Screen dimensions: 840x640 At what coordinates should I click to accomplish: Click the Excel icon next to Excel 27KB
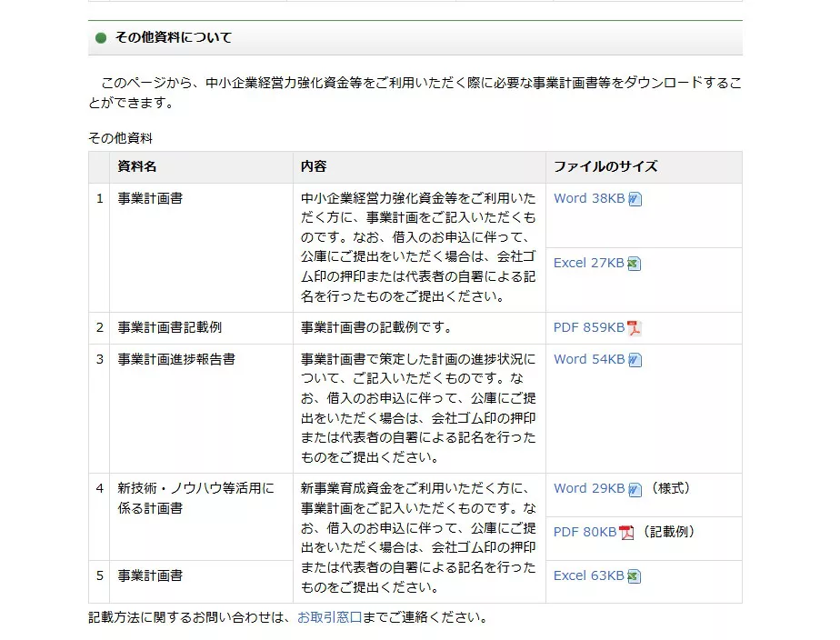(x=634, y=263)
